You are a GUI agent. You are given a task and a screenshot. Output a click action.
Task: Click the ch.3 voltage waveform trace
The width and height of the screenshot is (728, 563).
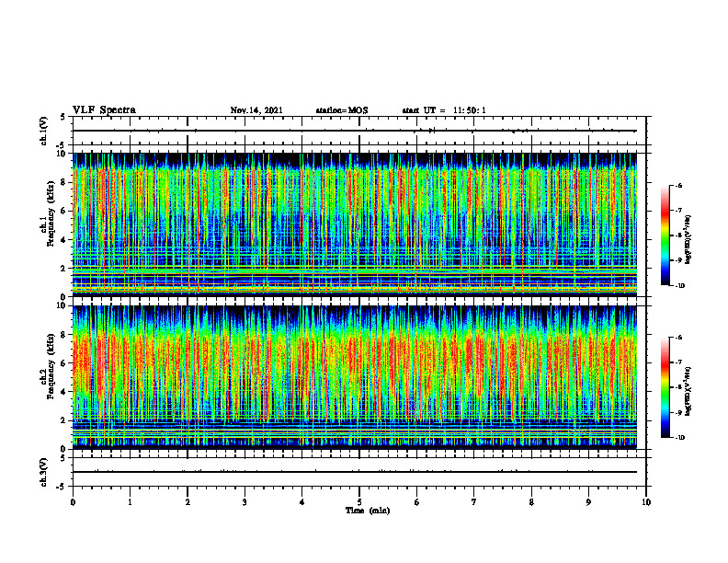(x=355, y=472)
